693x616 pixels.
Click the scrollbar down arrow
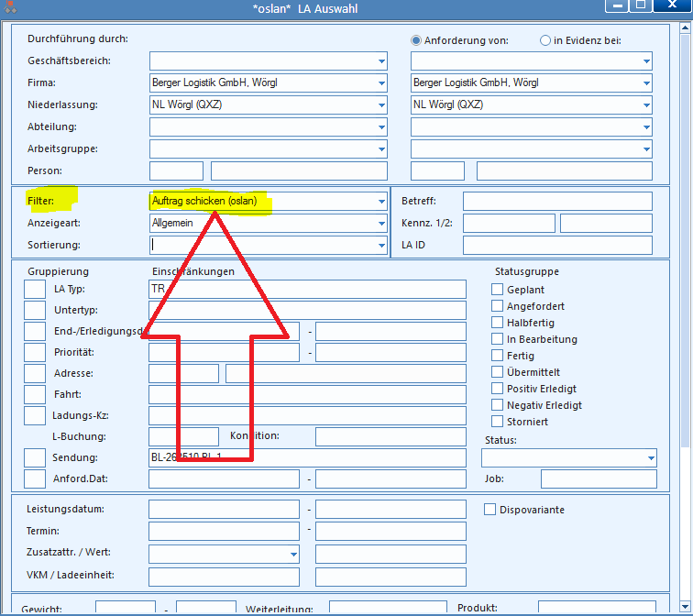click(685, 606)
